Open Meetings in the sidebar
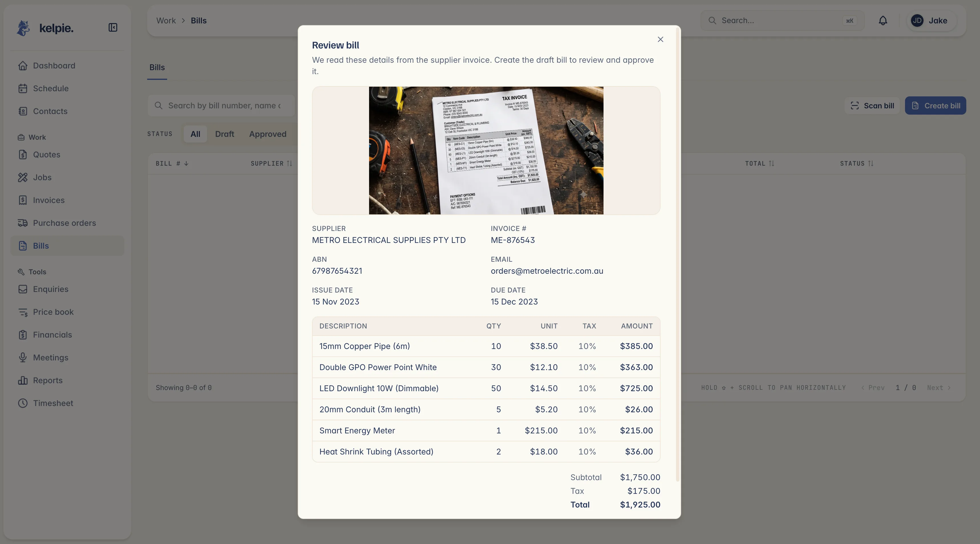The image size is (980, 544). [67, 358]
